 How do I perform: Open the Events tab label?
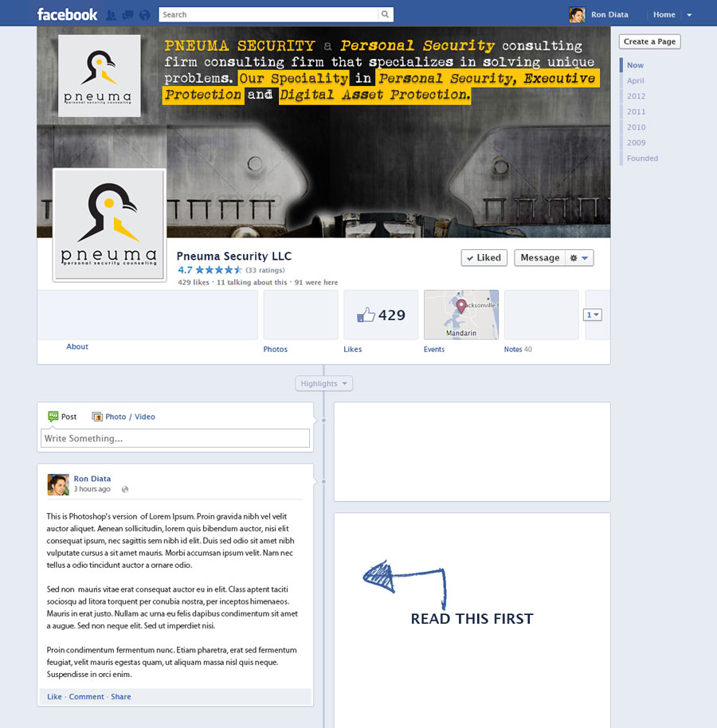pyautogui.click(x=433, y=350)
